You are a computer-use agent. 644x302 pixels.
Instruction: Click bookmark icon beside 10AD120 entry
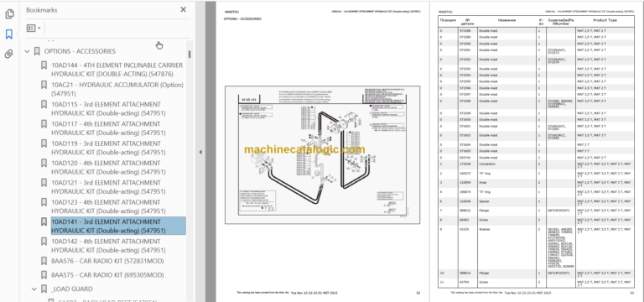44,163
